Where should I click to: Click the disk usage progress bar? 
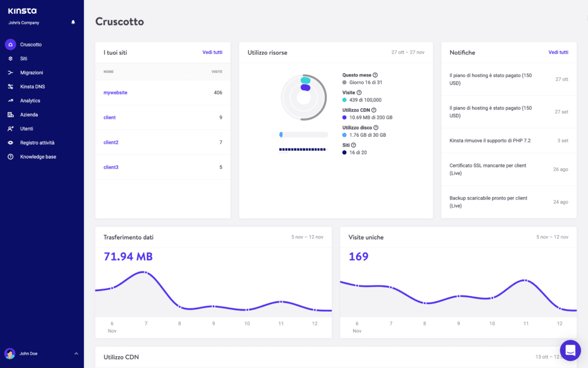(x=304, y=135)
